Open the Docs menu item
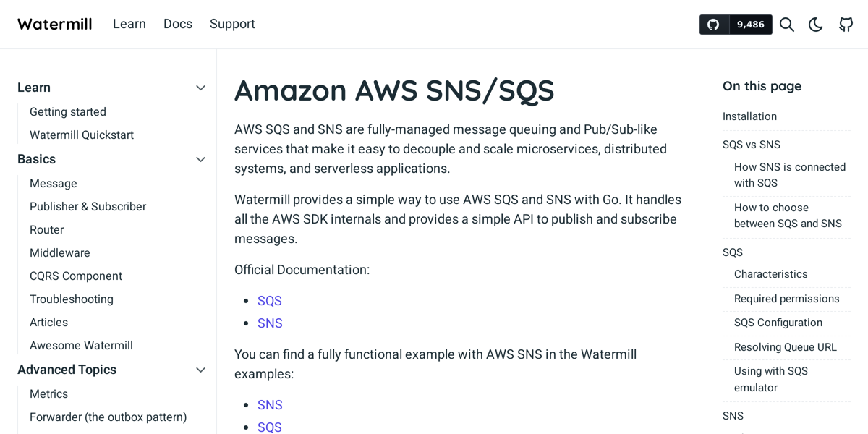The height and width of the screenshot is (434, 868). tap(178, 24)
